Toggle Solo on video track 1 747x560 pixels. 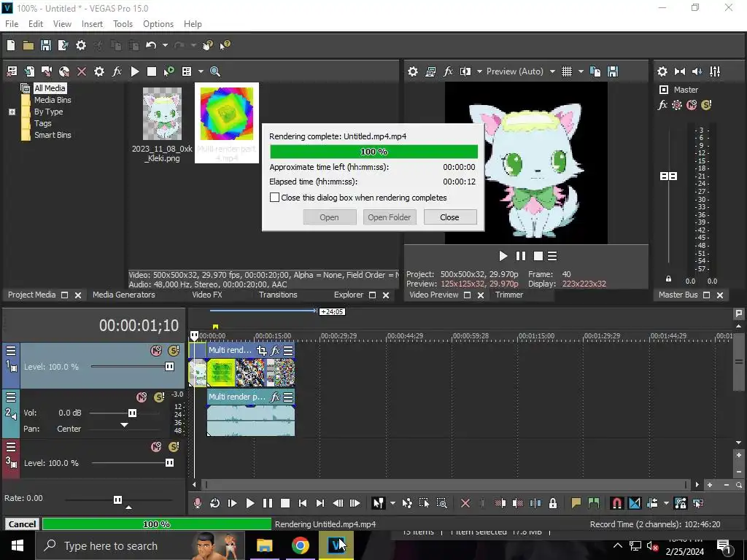pos(174,351)
